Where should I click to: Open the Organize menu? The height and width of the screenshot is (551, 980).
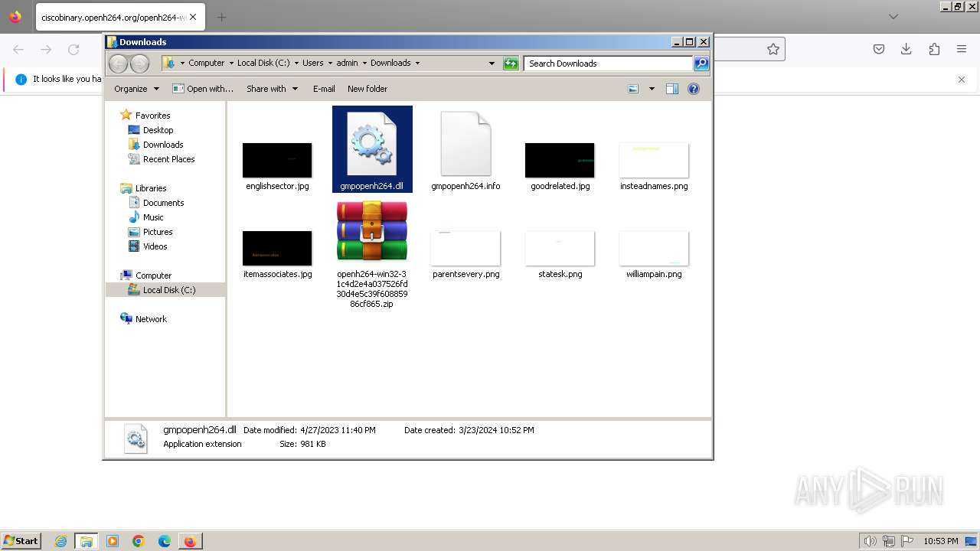coord(136,89)
